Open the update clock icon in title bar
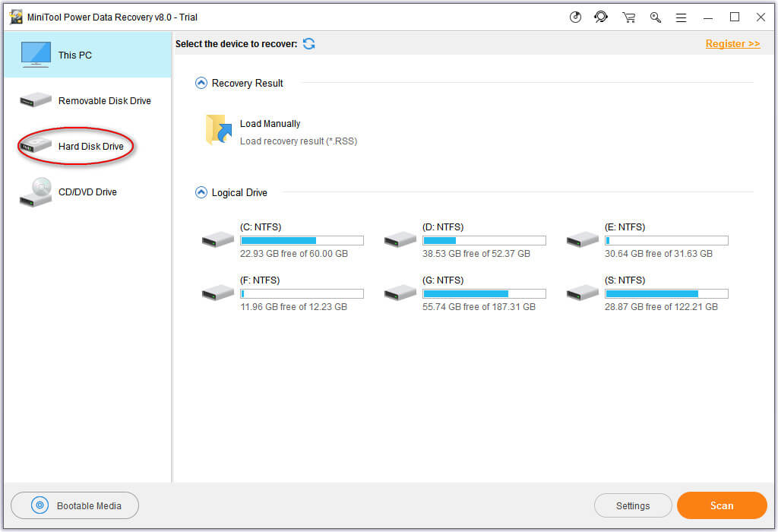Image resolution: width=778 pixels, height=532 pixels. 575,17
